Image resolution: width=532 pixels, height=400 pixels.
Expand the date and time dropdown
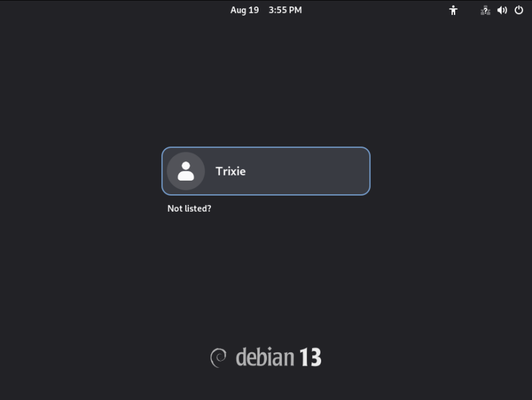coord(266,10)
